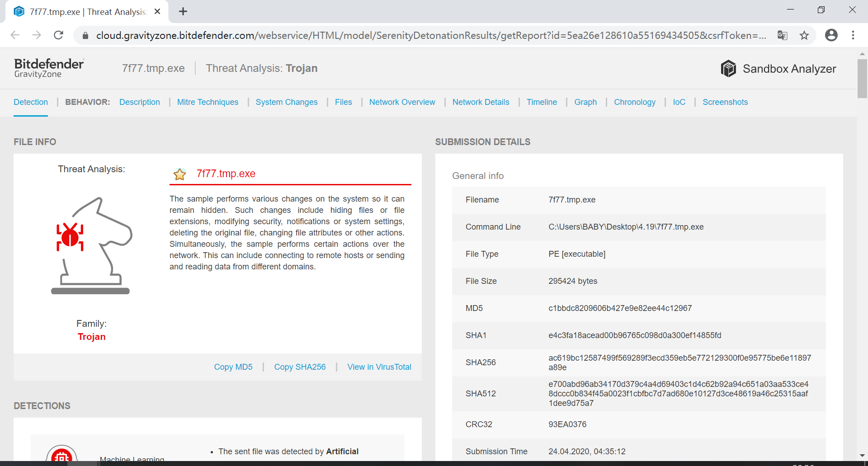
Task: Reload the page with the refresh icon
Action: click(58, 35)
